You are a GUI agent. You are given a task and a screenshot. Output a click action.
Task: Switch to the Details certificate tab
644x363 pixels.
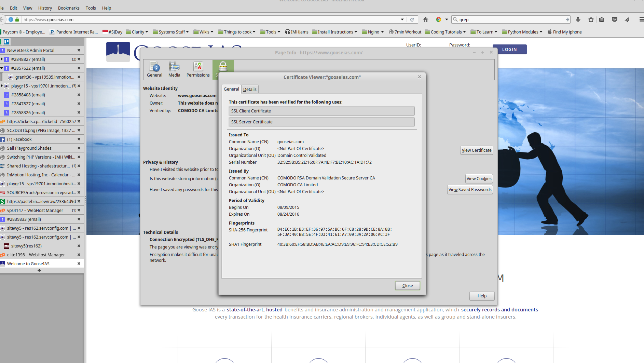pyautogui.click(x=249, y=89)
